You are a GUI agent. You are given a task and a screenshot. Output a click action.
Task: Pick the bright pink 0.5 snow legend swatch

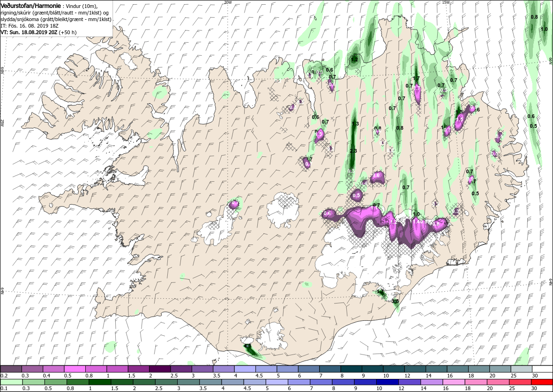pyautogui.click(x=75, y=369)
